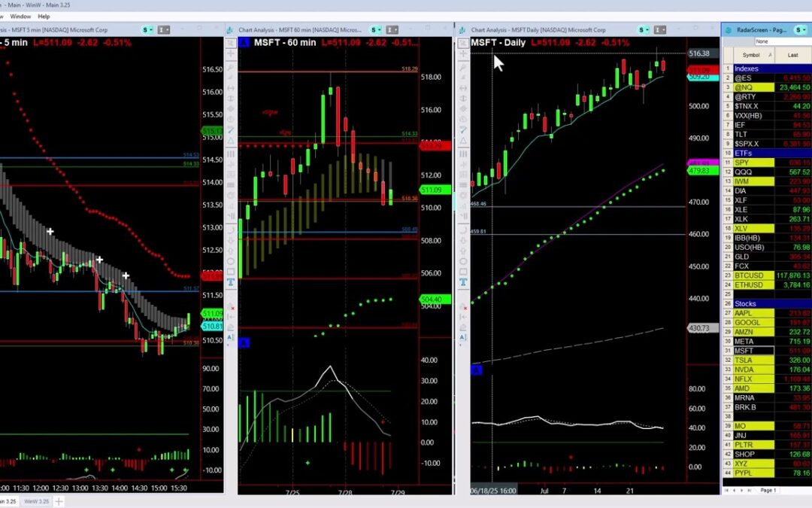812x508 pixels.
Task: Select the vertical bars tool in the 60 min toolbar
Action: pyautogui.click(x=231, y=154)
